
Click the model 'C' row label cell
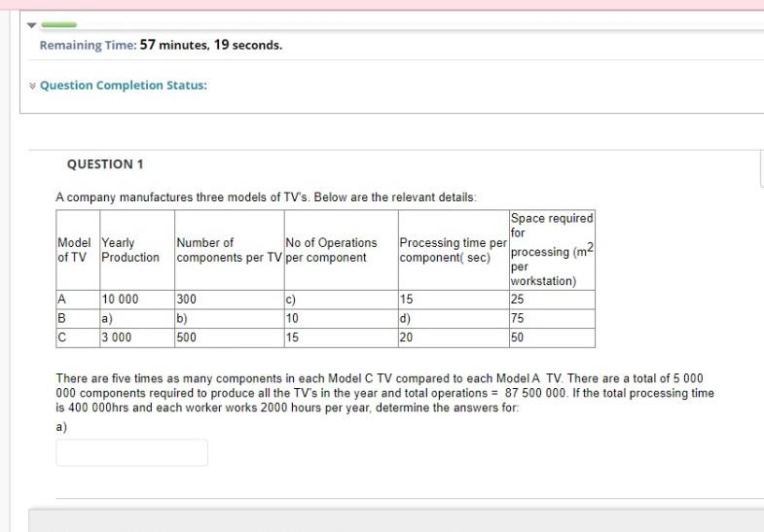78,337
